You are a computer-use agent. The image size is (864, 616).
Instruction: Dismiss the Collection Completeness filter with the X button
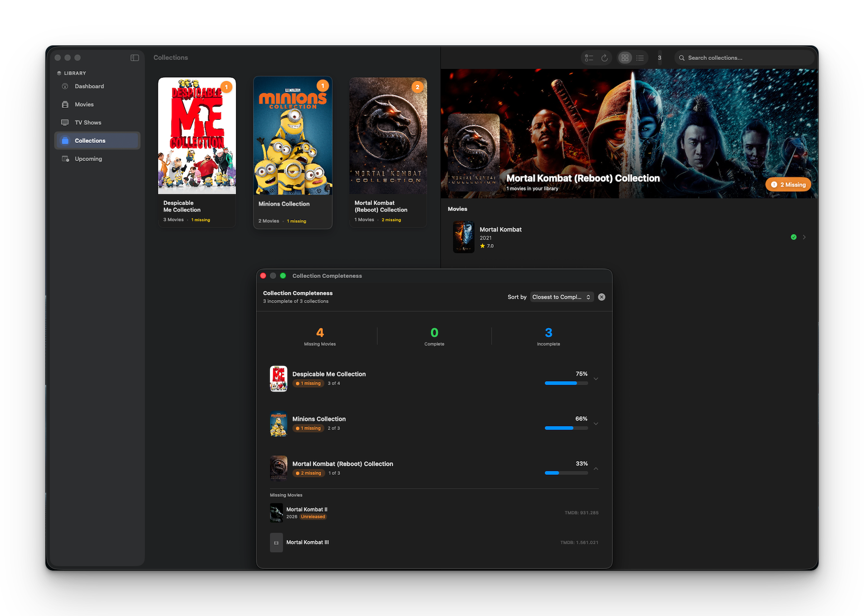click(601, 297)
